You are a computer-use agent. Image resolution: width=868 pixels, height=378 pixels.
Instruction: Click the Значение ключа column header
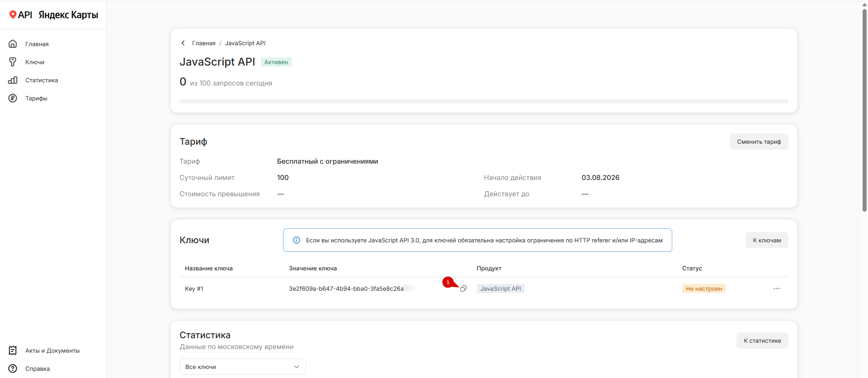pos(313,268)
